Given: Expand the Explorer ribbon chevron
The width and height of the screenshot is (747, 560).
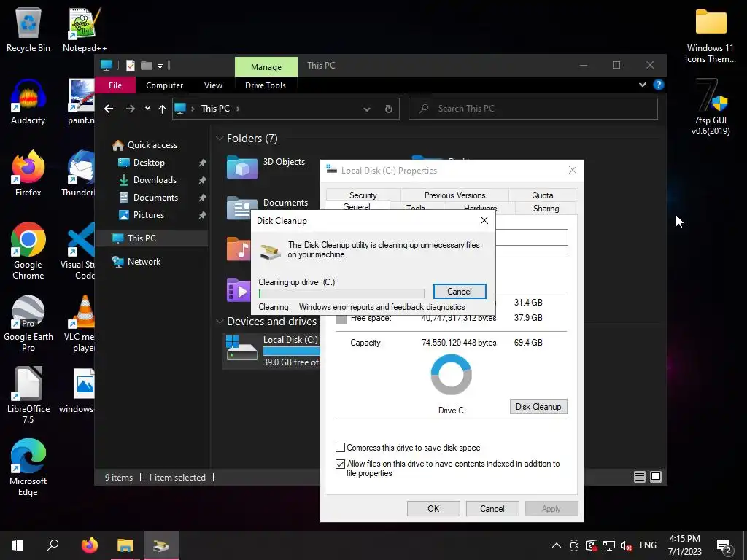Looking at the screenshot, I should (x=643, y=85).
